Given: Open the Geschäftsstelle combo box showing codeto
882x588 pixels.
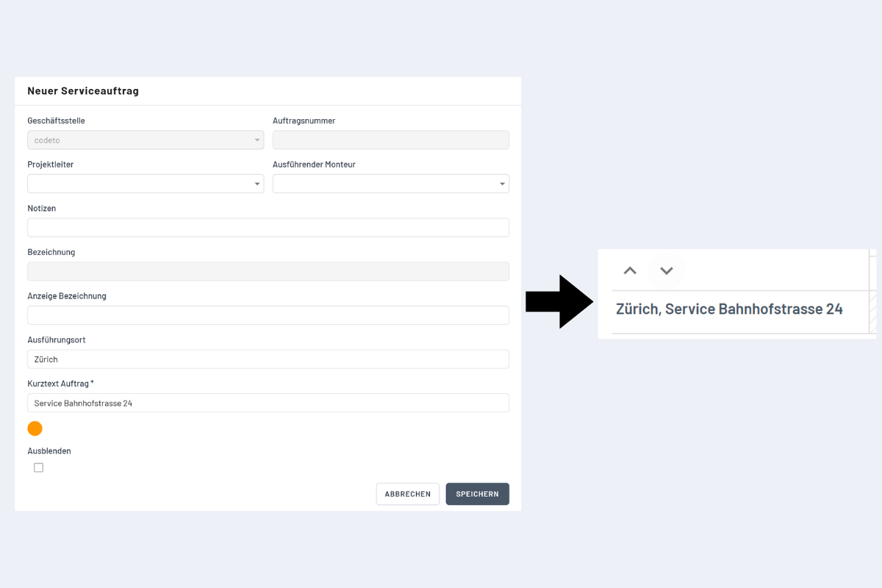Looking at the screenshot, I should tap(145, 140).
